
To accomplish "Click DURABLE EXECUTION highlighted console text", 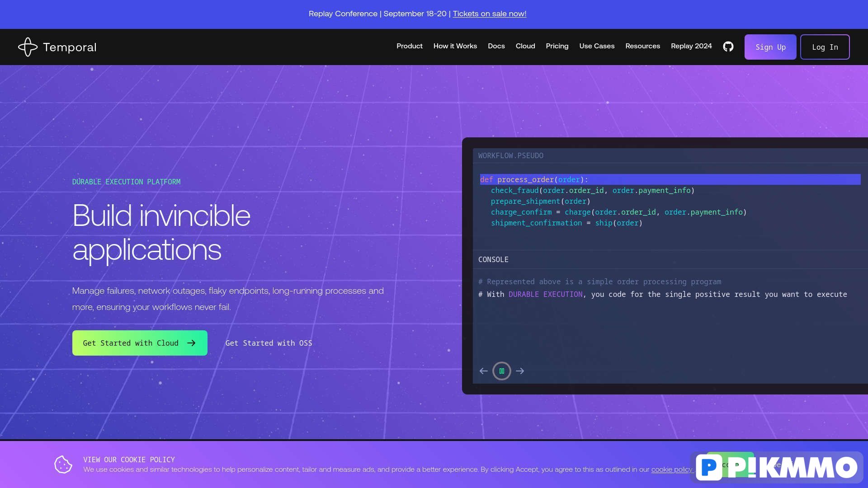I will tap(545, 294).
